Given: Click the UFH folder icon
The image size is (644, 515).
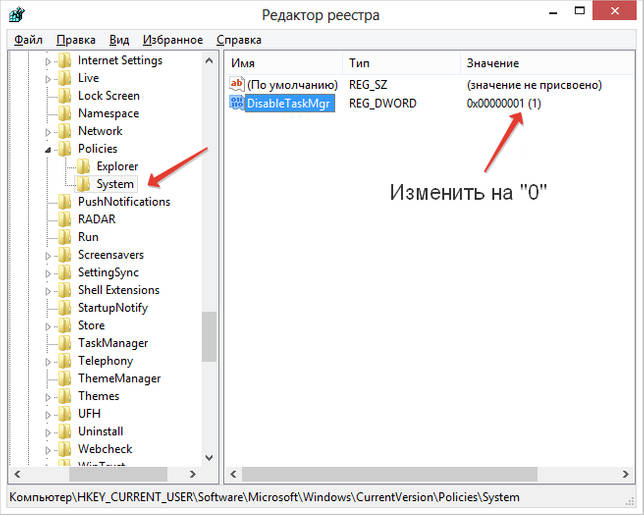Looking at the screenshot, I should (x=64, y=414).
